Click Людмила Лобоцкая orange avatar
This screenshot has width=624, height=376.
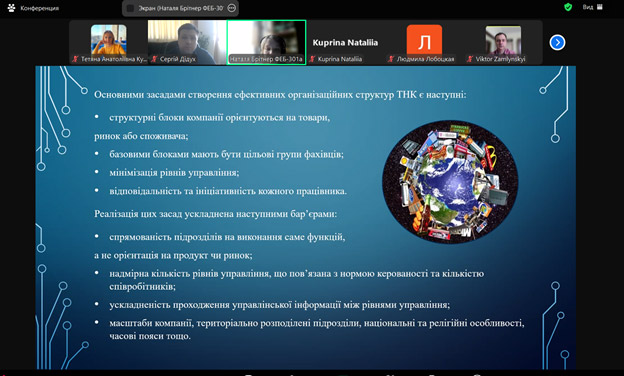coord(424,40)
